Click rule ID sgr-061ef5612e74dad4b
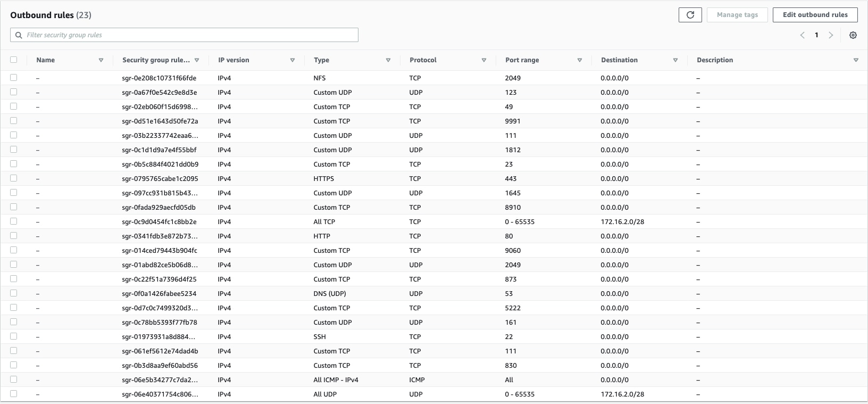868x404 pixels. [x=160, y=351]
